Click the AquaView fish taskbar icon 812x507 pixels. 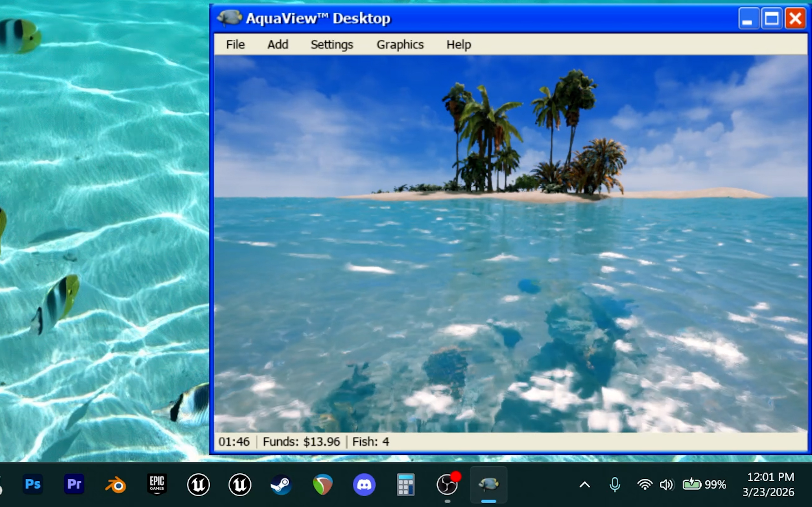488,484
